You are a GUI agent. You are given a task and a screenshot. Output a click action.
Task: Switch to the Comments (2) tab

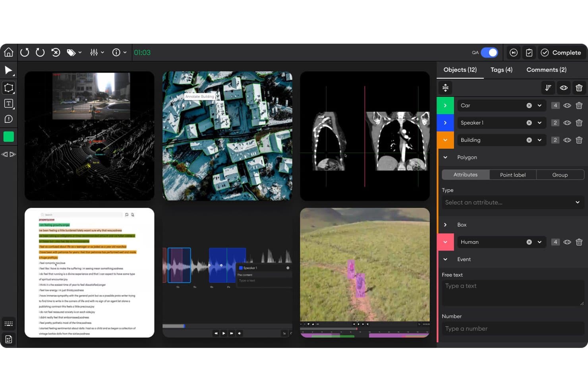coord(546,70)
